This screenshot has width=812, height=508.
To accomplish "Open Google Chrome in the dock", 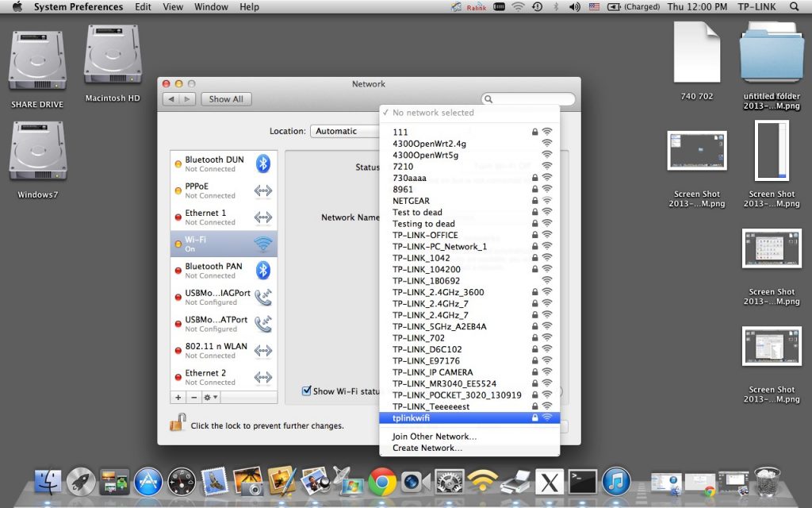I will tap(382, 482).
